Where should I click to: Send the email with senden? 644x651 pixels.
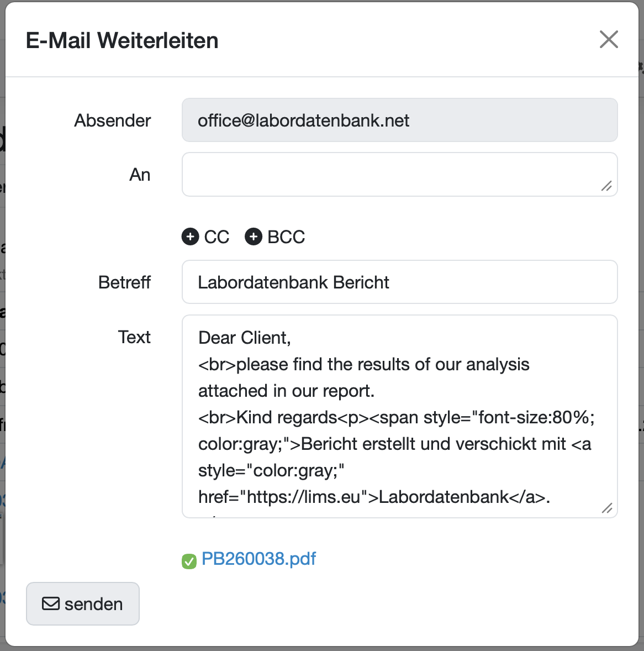tap(83, 603)
